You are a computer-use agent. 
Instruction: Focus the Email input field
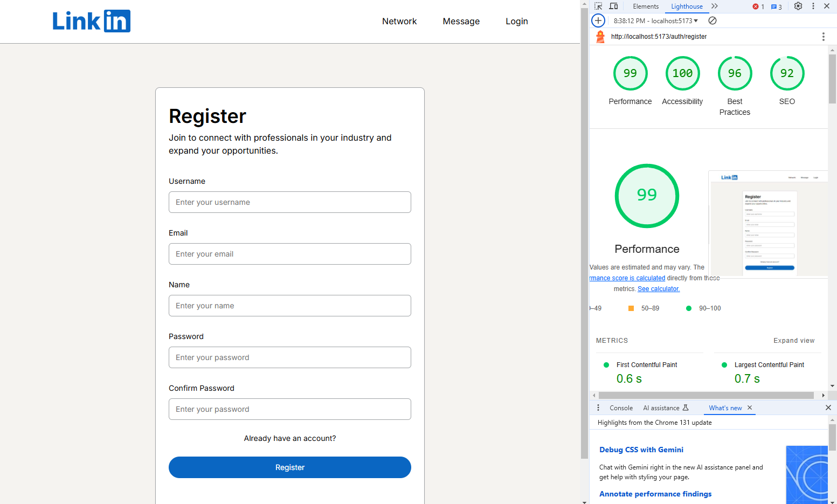point(290,254)
